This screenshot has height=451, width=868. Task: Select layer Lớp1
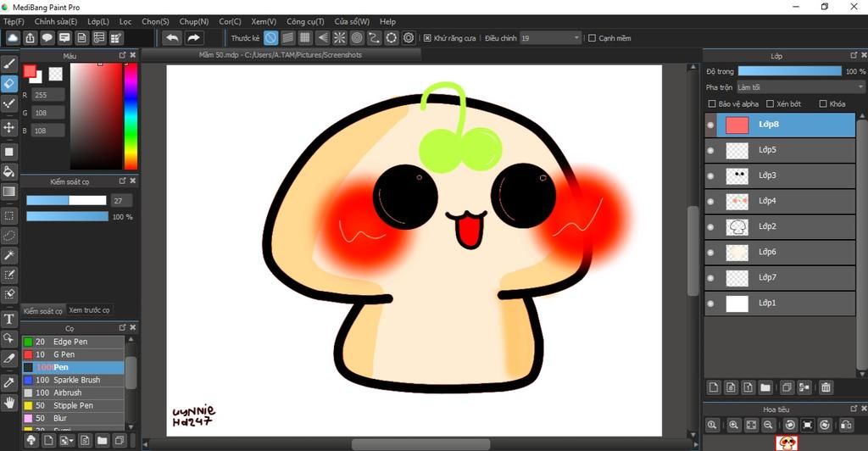tap(781, 303)
